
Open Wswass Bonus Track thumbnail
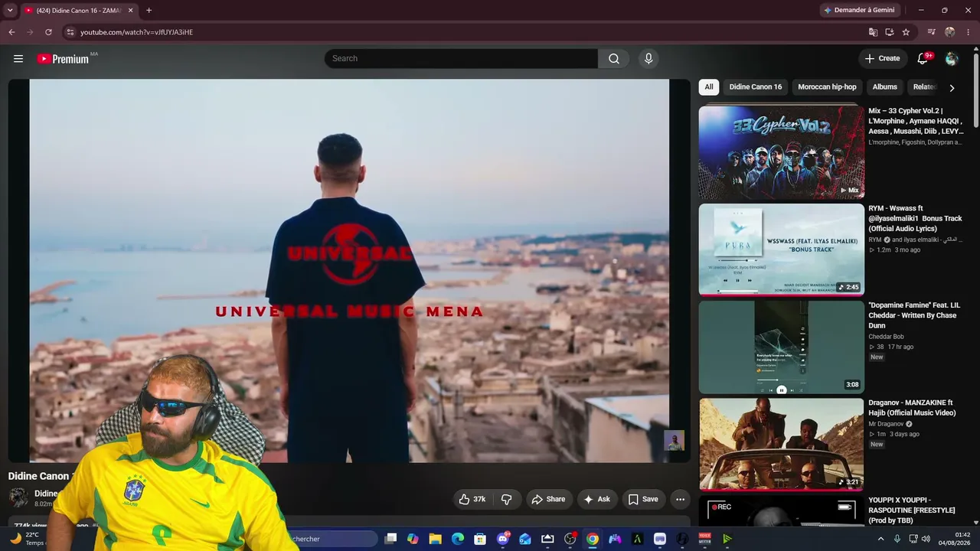[781, 249]
